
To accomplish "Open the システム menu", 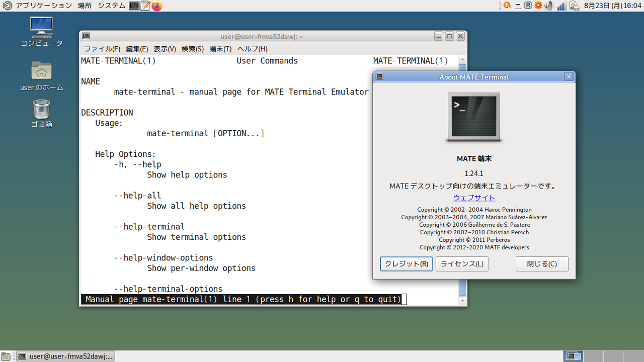I will (x=112, y=6).
